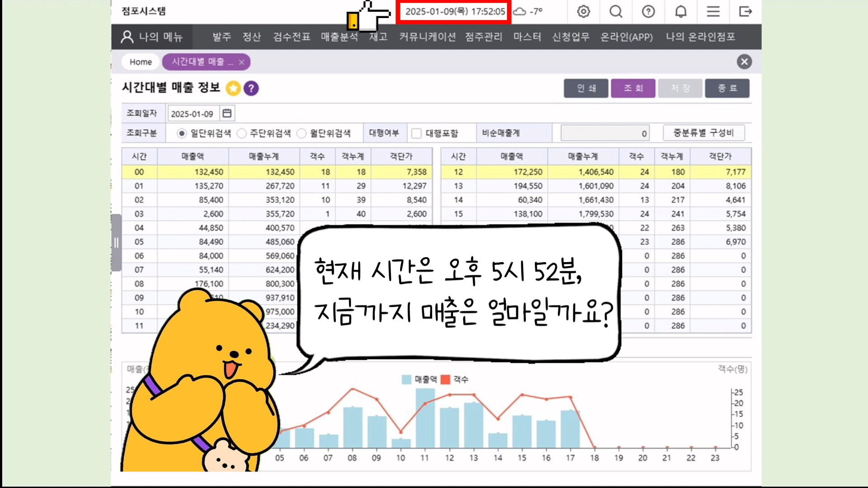
Task: Enable the 대행포함 checkbox
Action: click(417, 133)
